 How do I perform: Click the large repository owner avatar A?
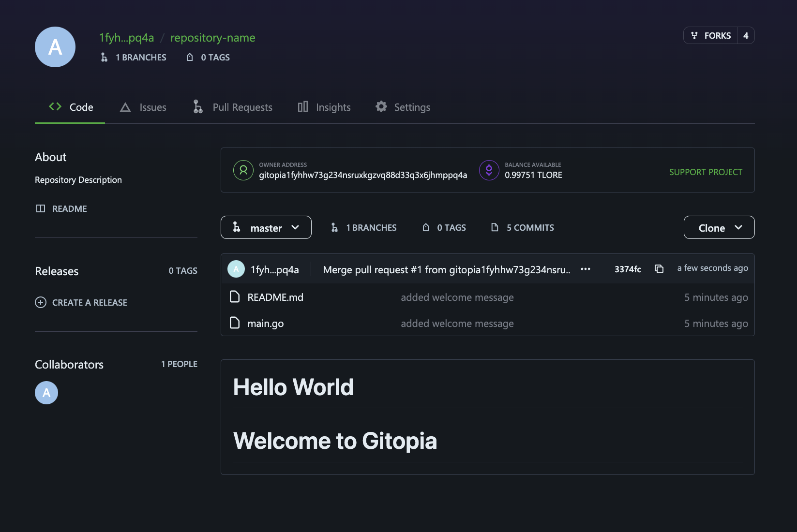[x=55, y=47]
